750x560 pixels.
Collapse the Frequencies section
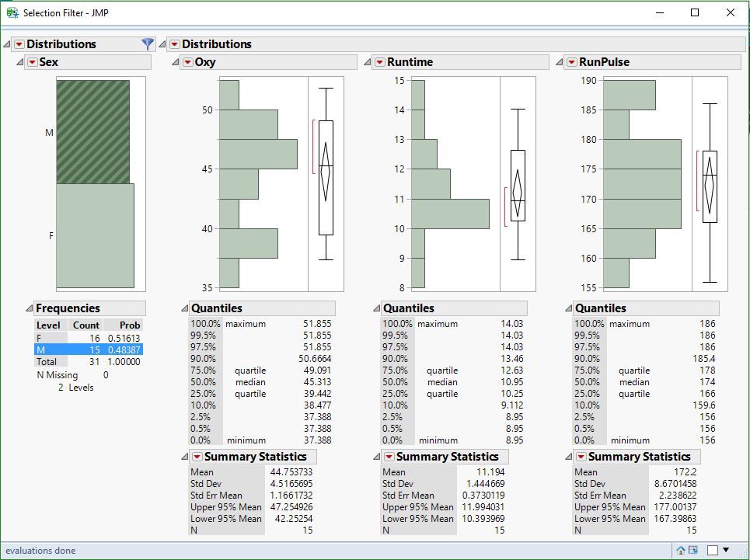30,308
